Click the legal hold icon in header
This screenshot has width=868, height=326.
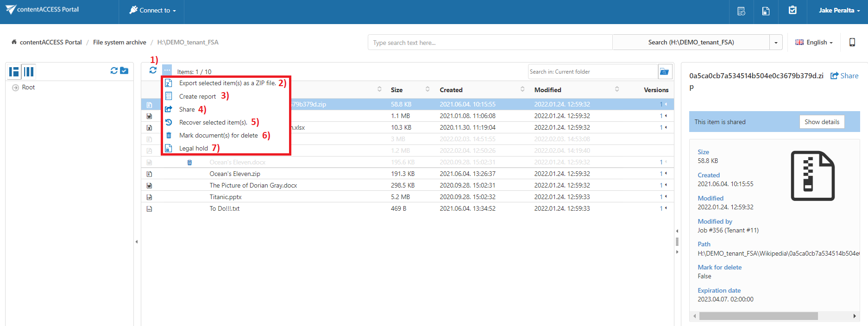(x=766, y=11)
